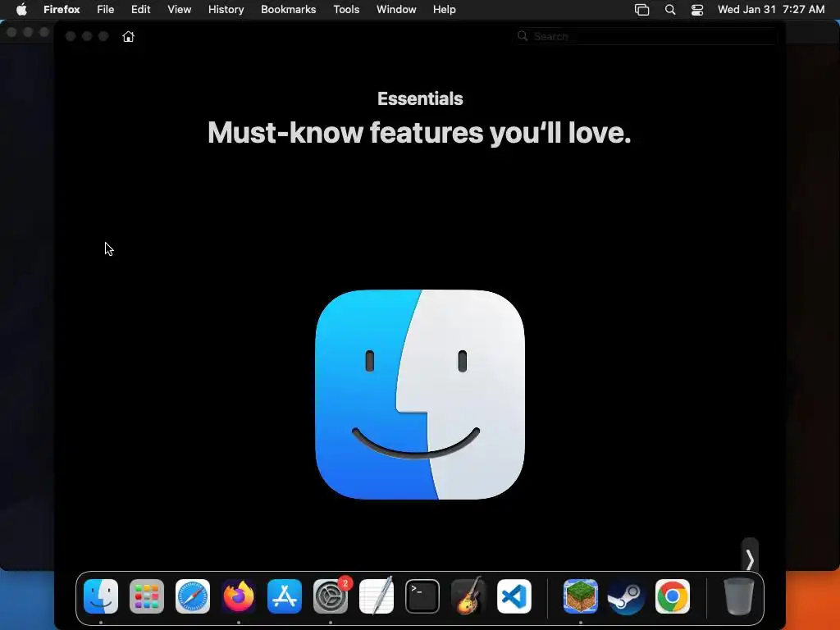Click the Stage Manager icon in menu bar
The width and height of the screenshot is (840, 630).
tap(641, 9)
